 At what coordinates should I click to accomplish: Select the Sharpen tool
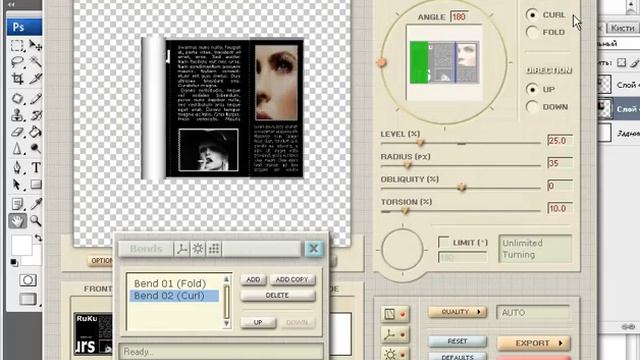17,149
